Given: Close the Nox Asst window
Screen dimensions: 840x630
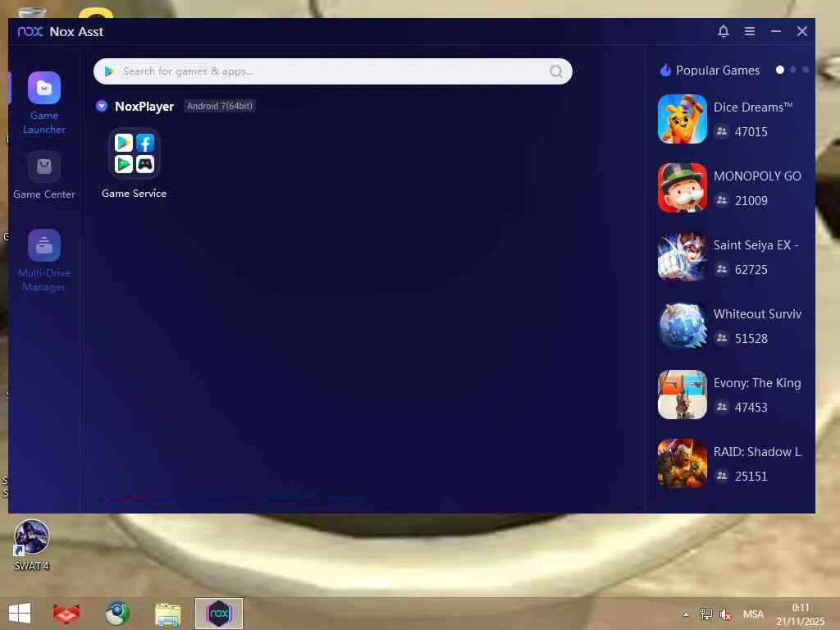Looking at the screenshot, I should coord(802,31).
